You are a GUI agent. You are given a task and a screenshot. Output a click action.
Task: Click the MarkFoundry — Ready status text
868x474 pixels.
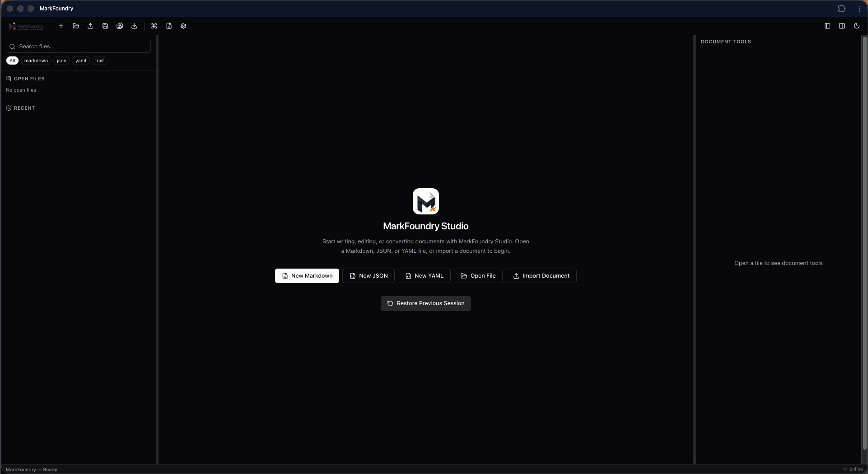[32, 469]
